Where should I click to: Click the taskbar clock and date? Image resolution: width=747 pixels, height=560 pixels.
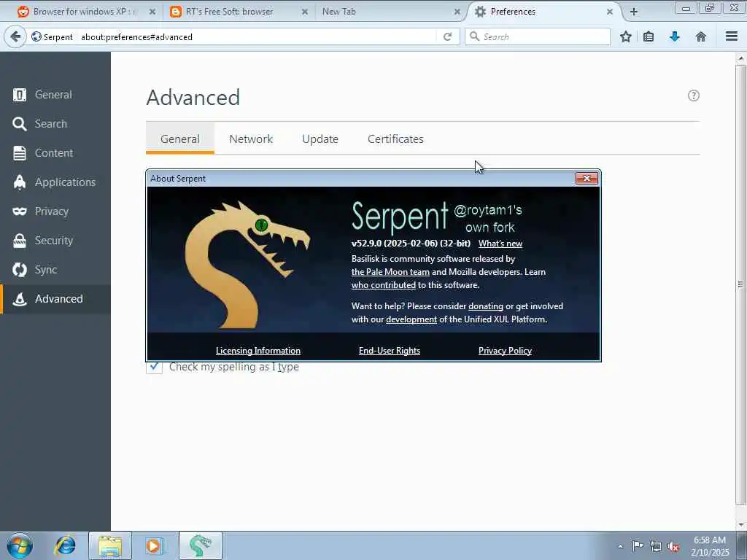tap(710, 546)
